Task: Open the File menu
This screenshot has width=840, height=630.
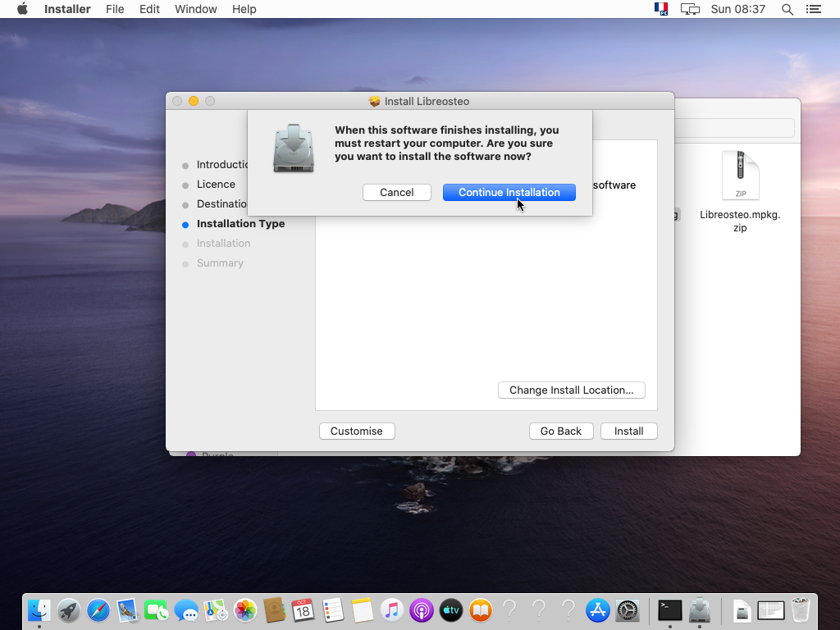Action: (x=115, y=9)
